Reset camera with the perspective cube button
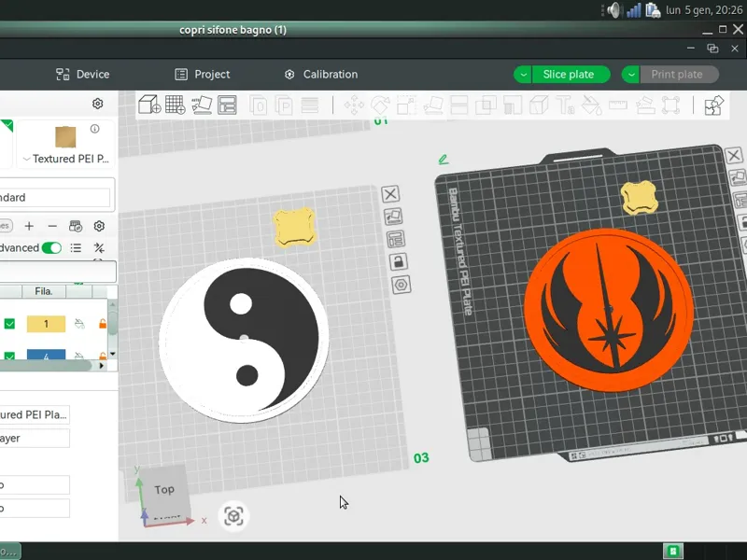The image size is (747, 560). click(233, 516)
